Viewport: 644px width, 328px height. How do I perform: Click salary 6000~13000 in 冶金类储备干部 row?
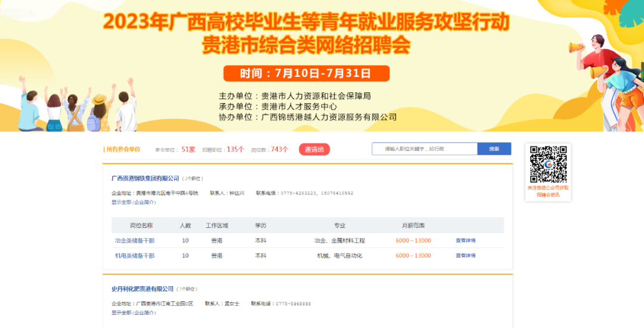[x=413, y=240]
